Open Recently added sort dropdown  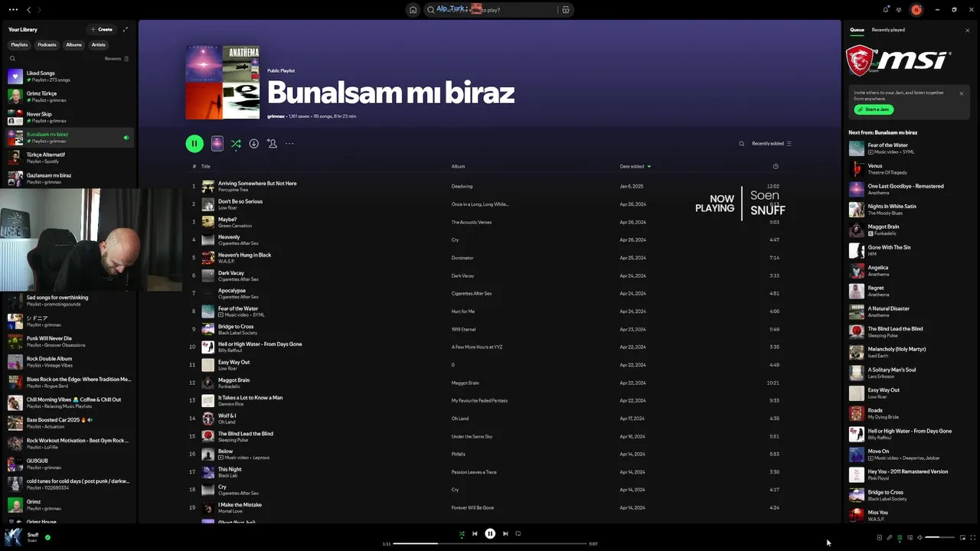click(772, 143)
